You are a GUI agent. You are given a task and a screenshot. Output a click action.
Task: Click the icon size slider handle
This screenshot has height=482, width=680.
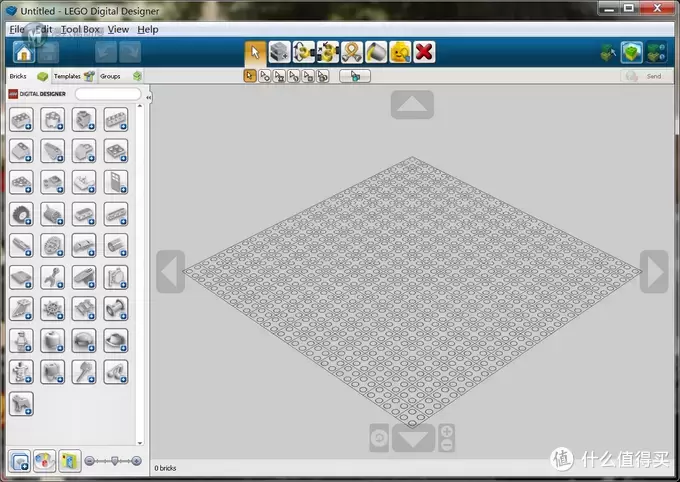(x=114, y=461)
